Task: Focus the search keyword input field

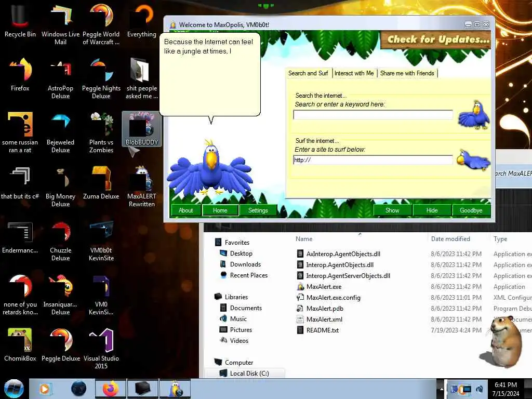Action: pyautogui.click(x=373, y=115)
